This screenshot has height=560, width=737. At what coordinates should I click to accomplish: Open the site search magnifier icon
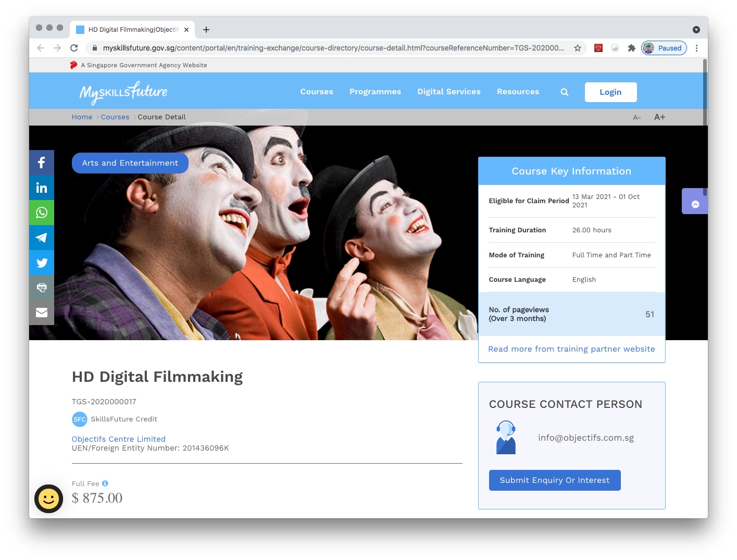564,92
